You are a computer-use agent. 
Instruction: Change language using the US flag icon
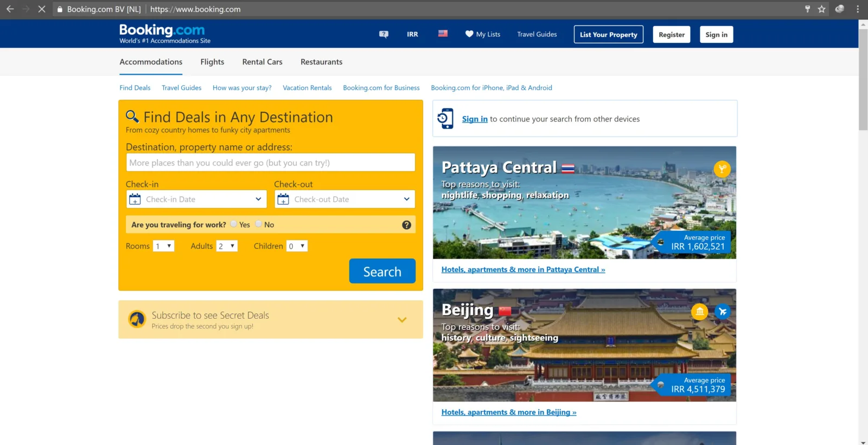click(x=443, y=34)
